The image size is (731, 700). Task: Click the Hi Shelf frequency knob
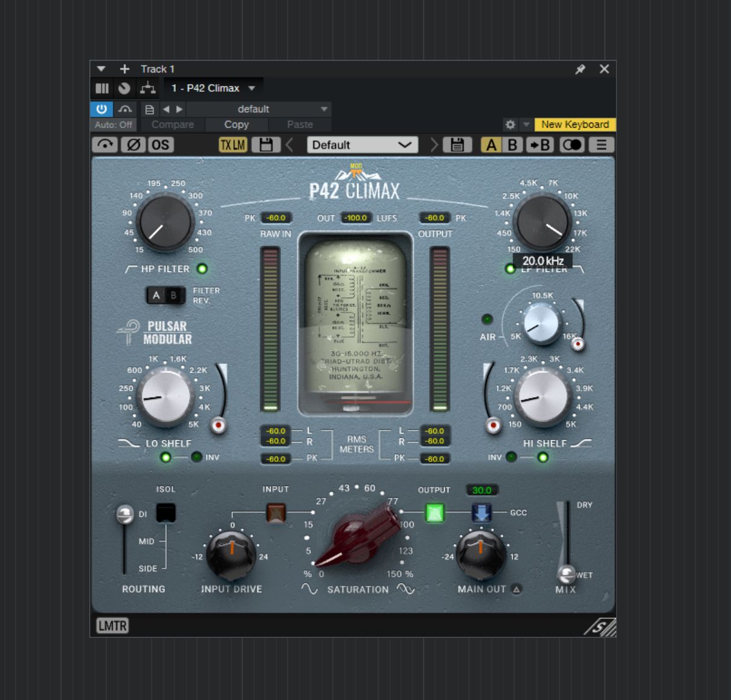tap(543, 397)
